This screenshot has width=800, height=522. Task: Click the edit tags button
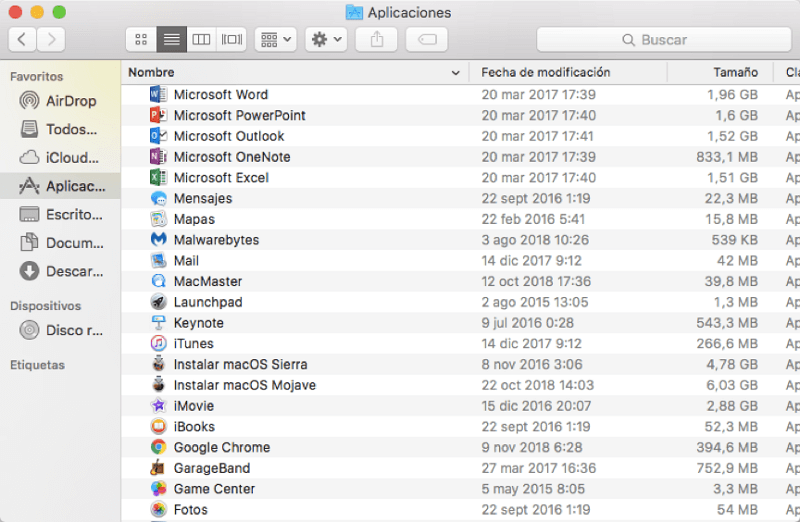427,39
